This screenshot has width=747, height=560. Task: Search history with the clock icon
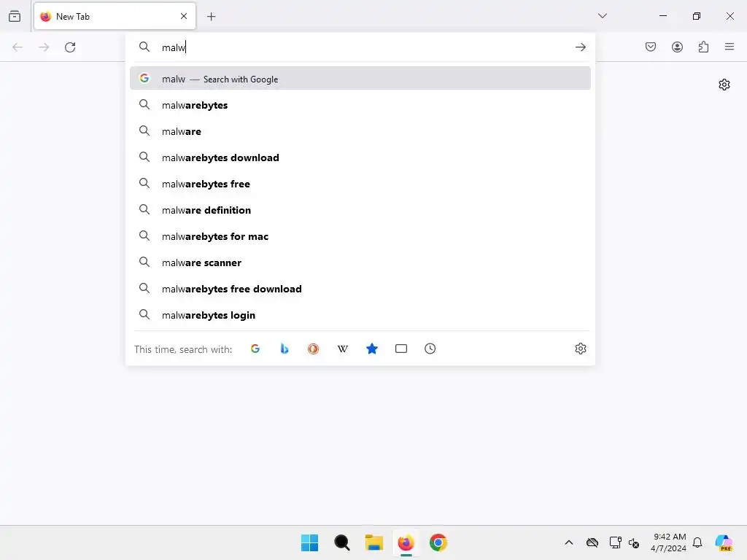pos(430,349)
